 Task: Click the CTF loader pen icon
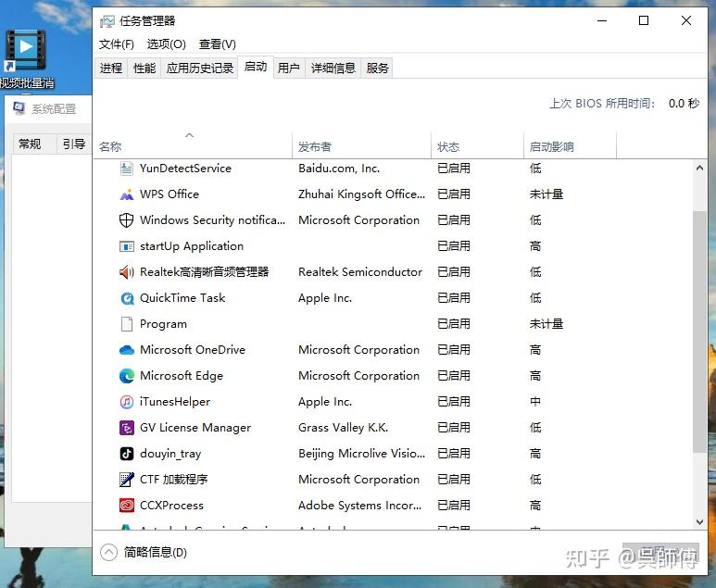click(127, 480)
